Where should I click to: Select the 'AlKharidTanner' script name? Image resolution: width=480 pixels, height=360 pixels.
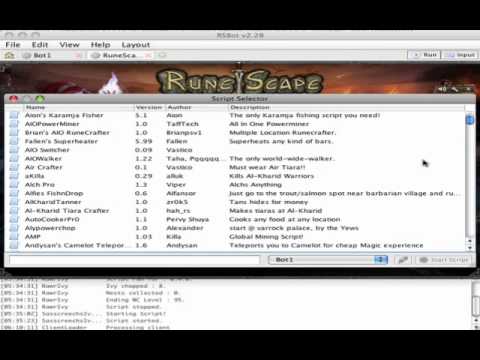coord(53,202)
